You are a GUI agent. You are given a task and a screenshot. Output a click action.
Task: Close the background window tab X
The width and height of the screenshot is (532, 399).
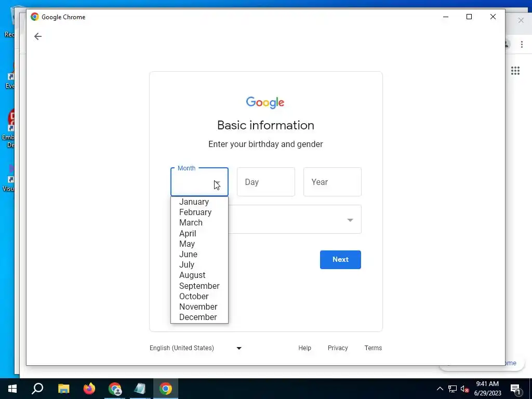pyautogui.click(x=521, y=20)
